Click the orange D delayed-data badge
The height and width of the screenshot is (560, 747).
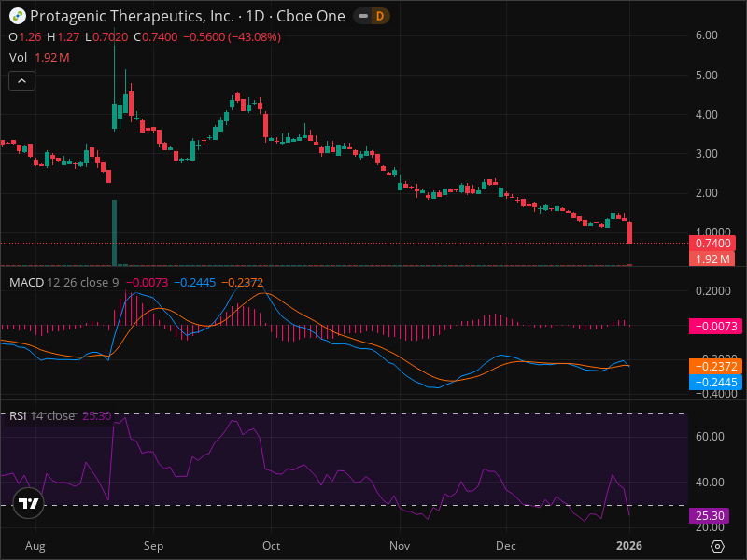pos(380,16)
